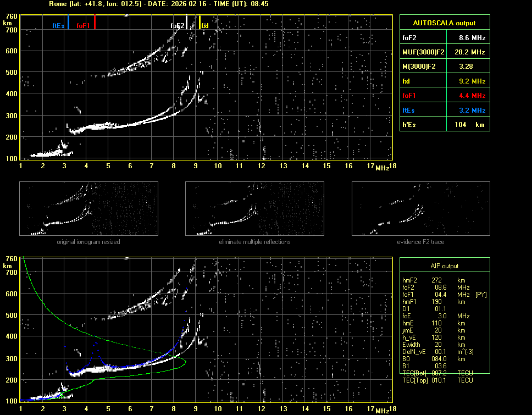Select the evidence F2 trace thumbnail

click(x=420, y=209)
